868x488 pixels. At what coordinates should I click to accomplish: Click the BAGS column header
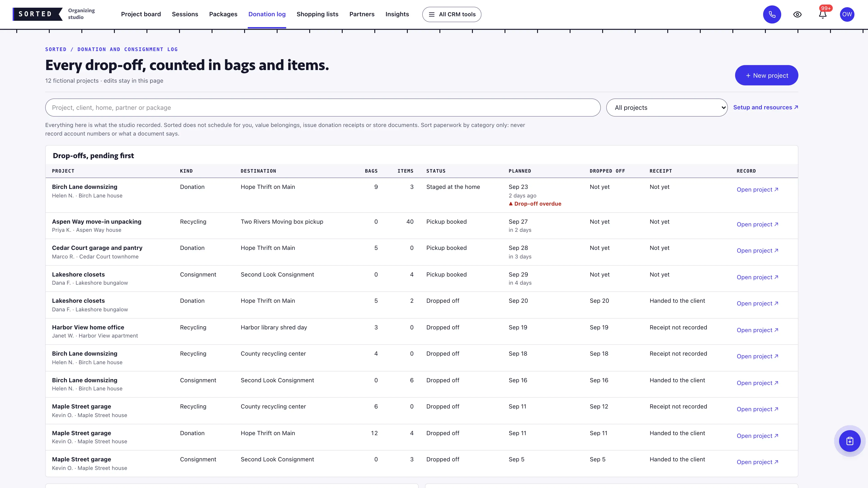coord(371,171)
